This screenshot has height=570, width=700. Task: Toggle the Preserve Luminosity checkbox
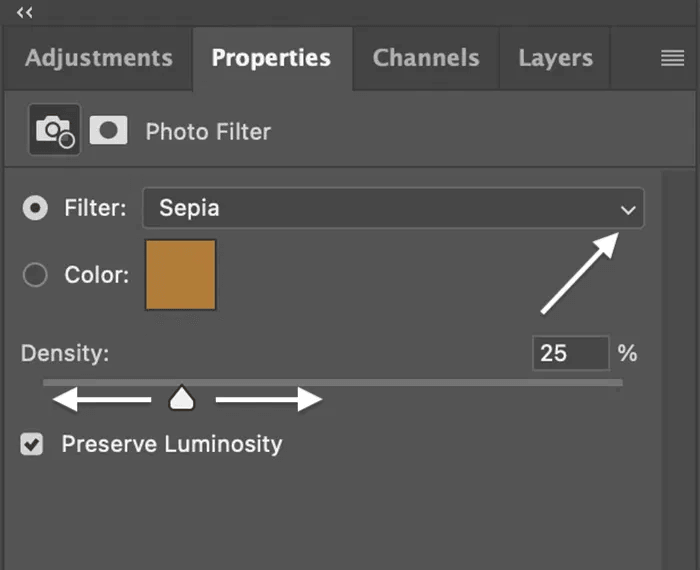33,444
